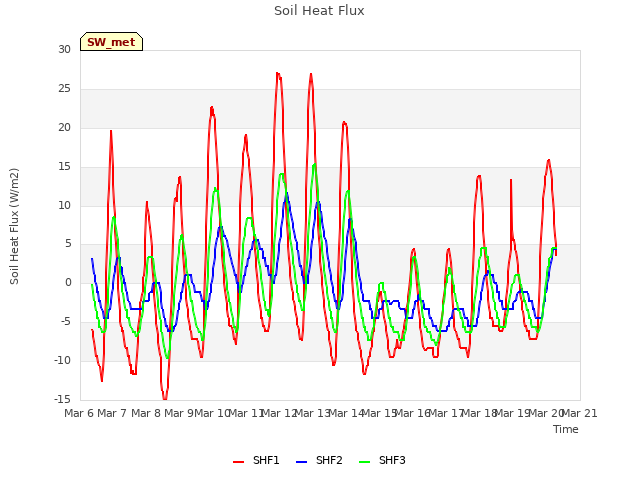Toggle the SHF2 legend entry
The image size is (640, 480).
pyautogui.click(x=319, y=461)
